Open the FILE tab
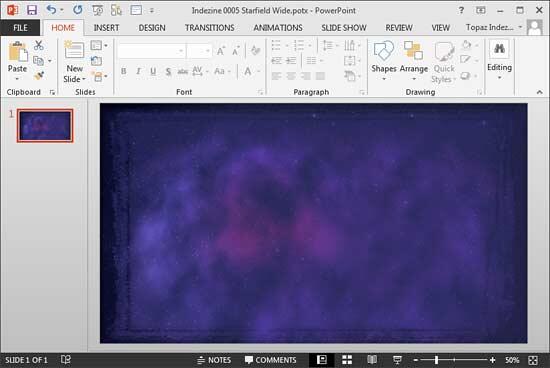This screenshot has height=368, width=550. pos(20,28)
